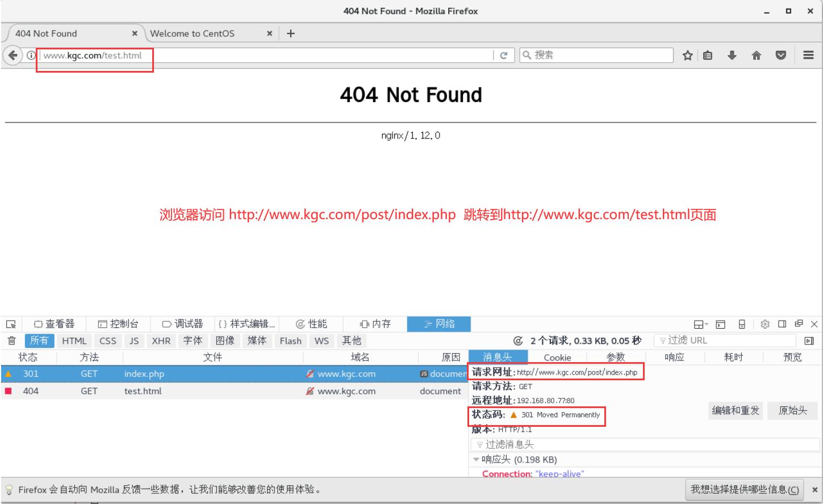
Task: Switch to the 调试器 devtools tab
Action: (183, 324)
